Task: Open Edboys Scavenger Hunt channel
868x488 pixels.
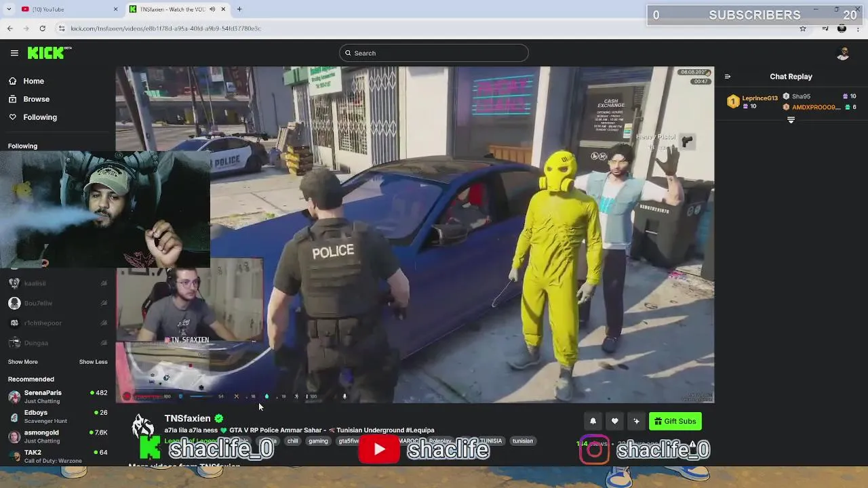Action: (x=58, y=416)
